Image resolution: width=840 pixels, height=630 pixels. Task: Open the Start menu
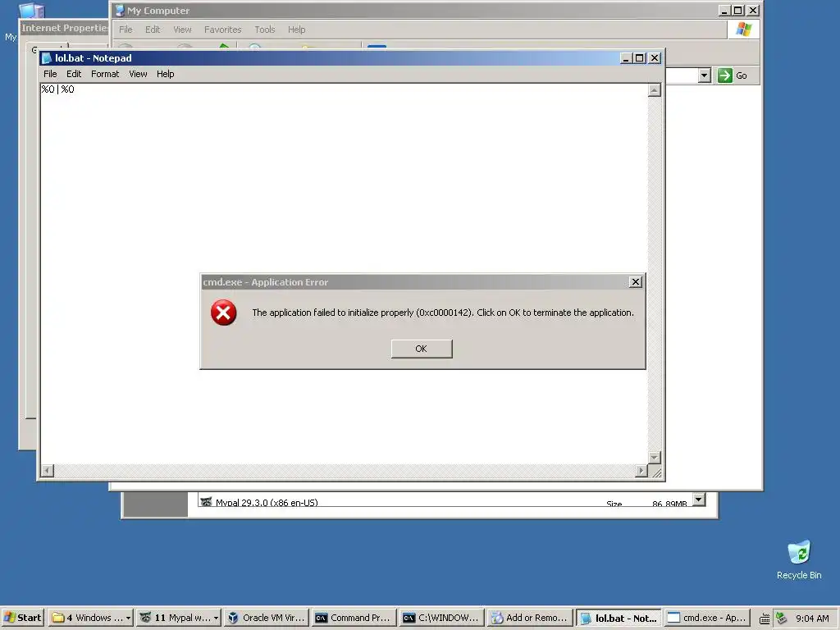[22, 618]
